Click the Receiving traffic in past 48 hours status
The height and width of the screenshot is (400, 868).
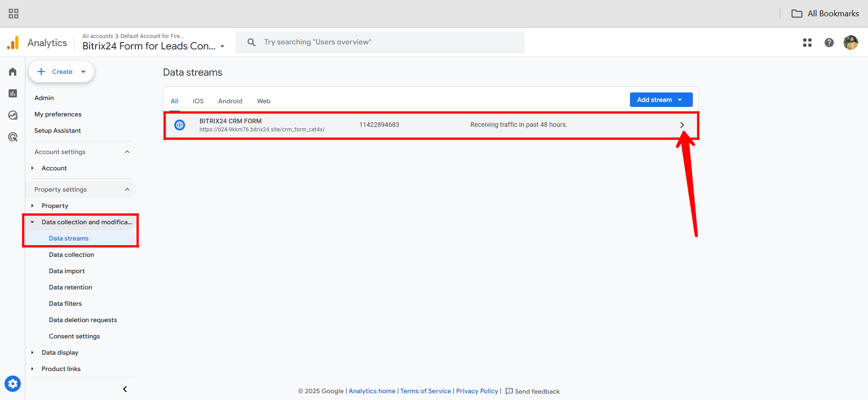[519, 125]
